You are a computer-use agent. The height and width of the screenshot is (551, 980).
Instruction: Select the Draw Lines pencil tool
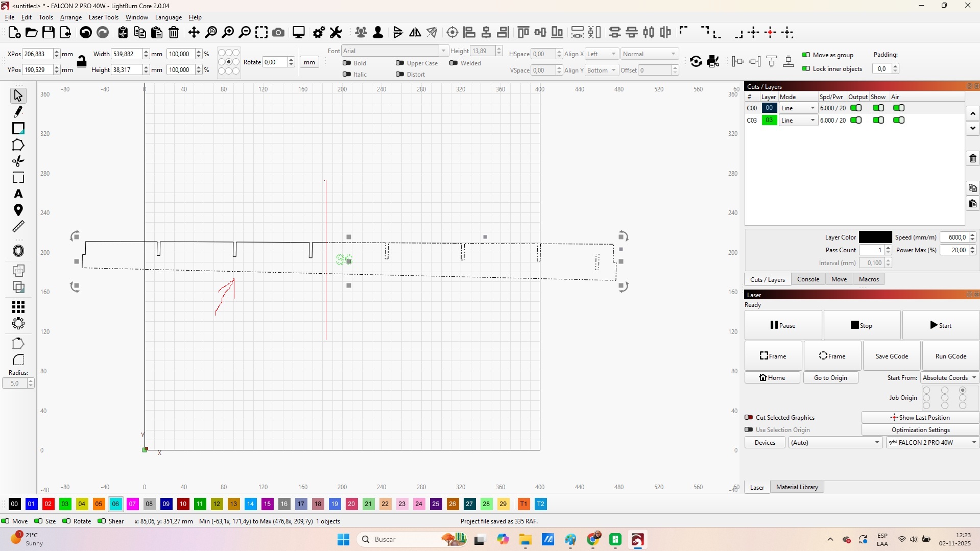[18, 112]
